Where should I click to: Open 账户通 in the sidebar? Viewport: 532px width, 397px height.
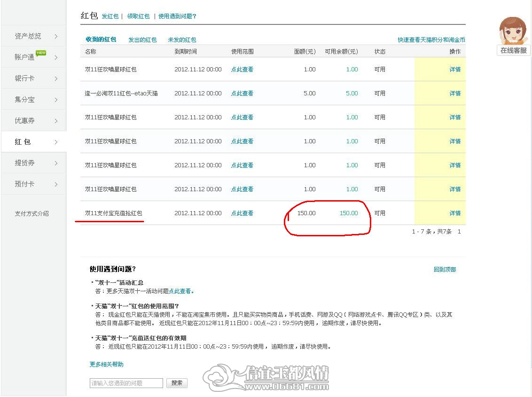(24, 57)
